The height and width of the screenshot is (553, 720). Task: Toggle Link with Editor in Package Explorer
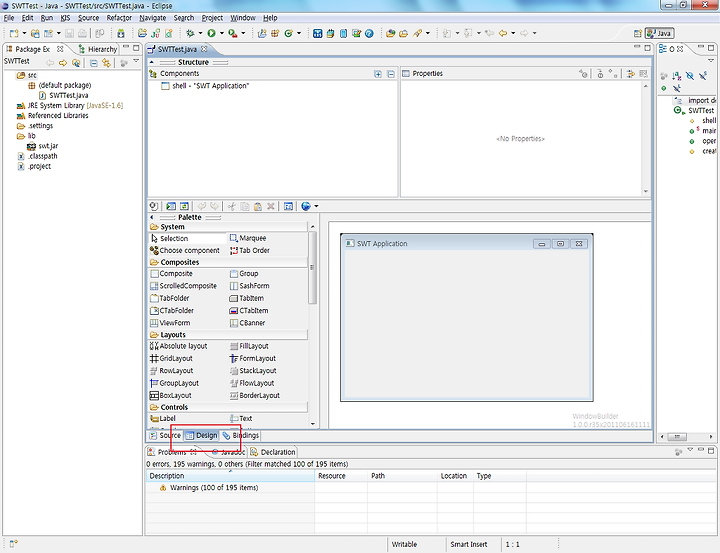tap(107, 63)
